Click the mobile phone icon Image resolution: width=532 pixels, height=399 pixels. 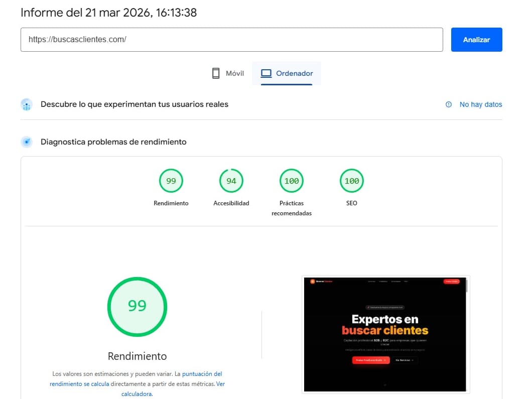point(216,73)
